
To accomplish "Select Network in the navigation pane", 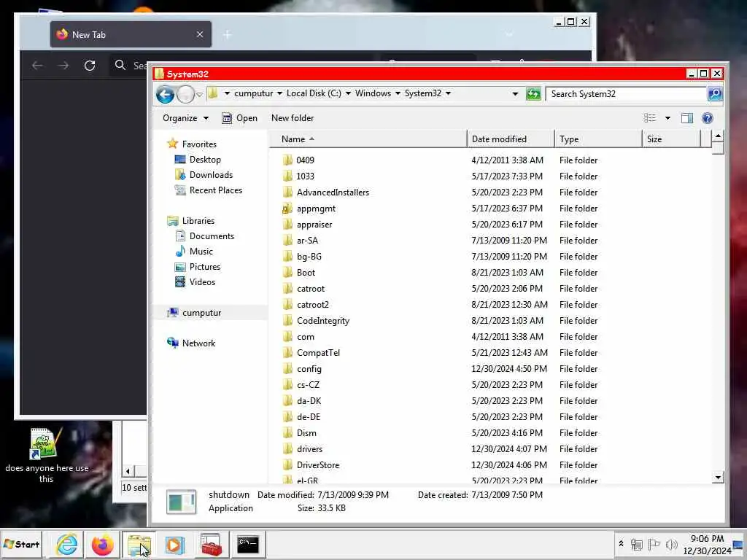I will point(198,343).
